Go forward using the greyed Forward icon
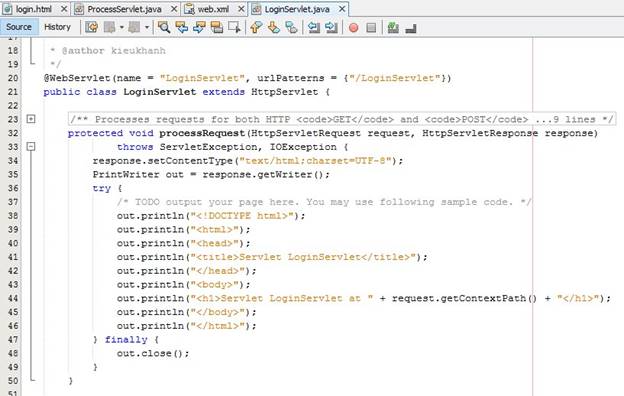The height and width of the screenshot is (396, 624). pyautogui.click(x=135, y=27)
